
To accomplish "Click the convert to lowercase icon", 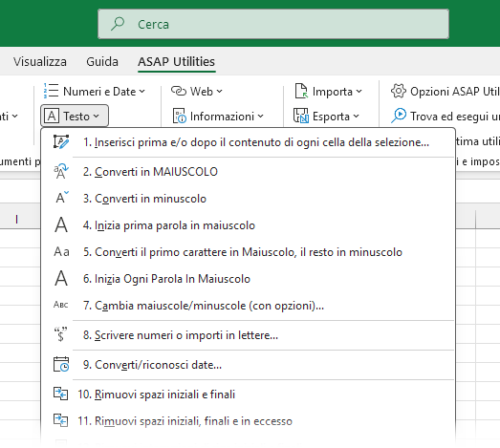I will [61, 198].
